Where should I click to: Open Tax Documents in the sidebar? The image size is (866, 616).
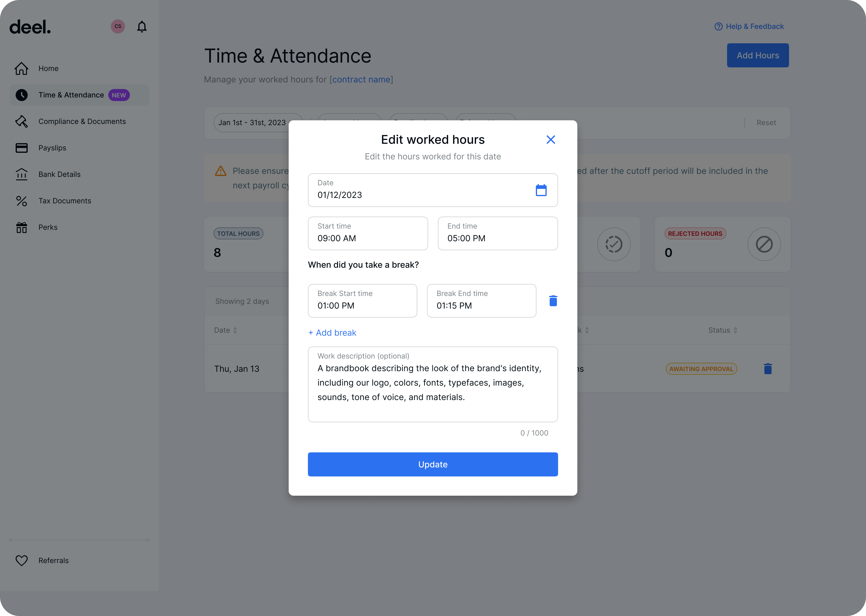(x=79, y=201)
